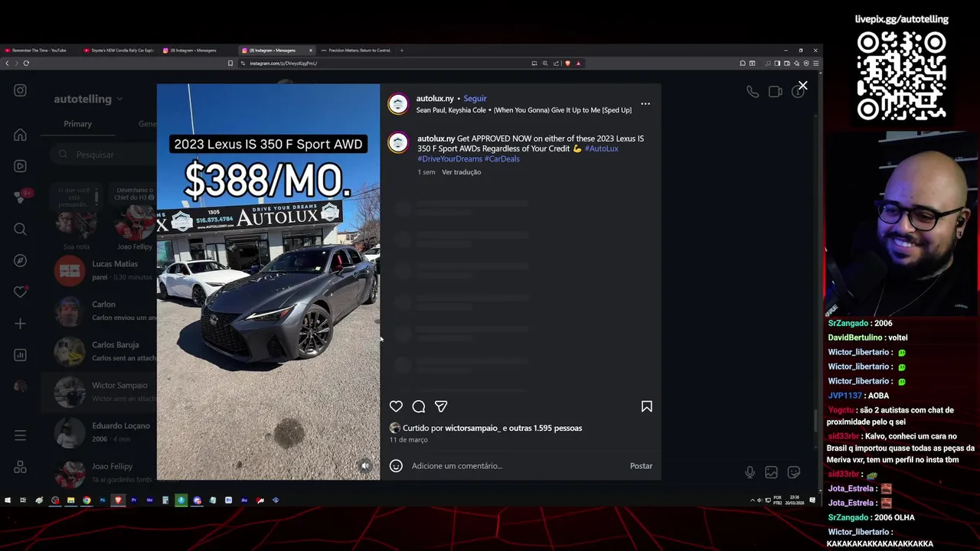Click the Instagram logo in the sidebar
The height and width of the screenshot is (551, 980).
[20, 90]
